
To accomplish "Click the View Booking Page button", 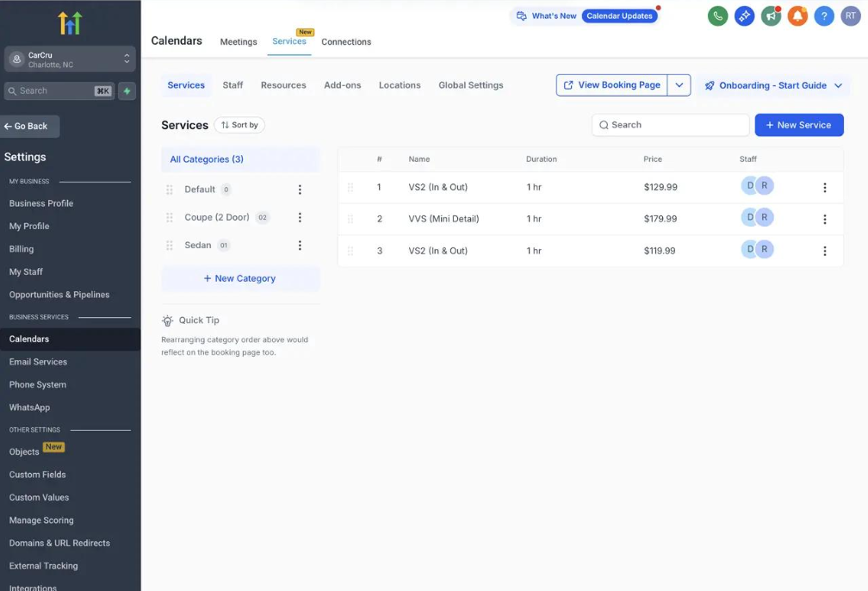I will click(x=611, y=85).
